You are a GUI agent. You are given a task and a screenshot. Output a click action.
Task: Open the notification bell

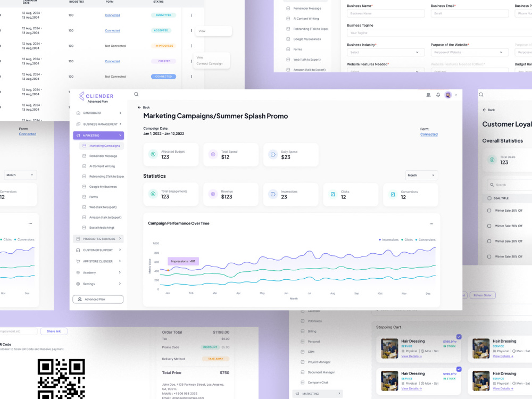438,95
